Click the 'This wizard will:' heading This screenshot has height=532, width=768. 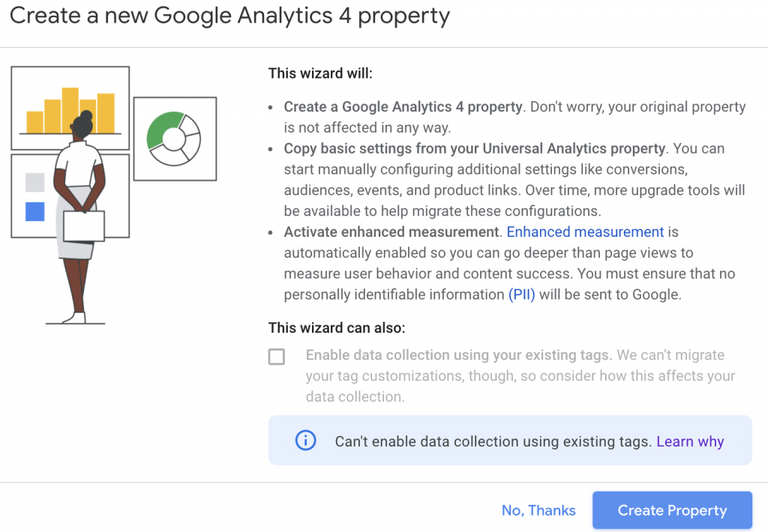(320, 73)
